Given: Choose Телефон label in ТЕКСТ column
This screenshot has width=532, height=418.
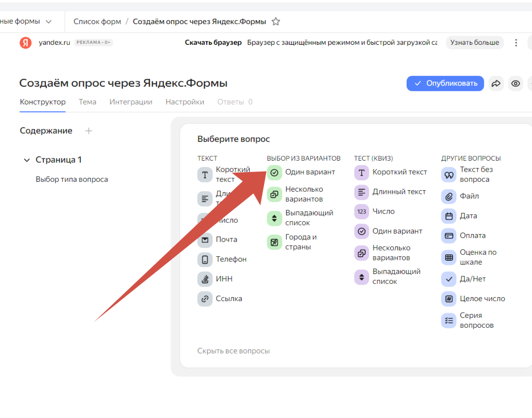Looking at the screenshot, I should [231, 259].
